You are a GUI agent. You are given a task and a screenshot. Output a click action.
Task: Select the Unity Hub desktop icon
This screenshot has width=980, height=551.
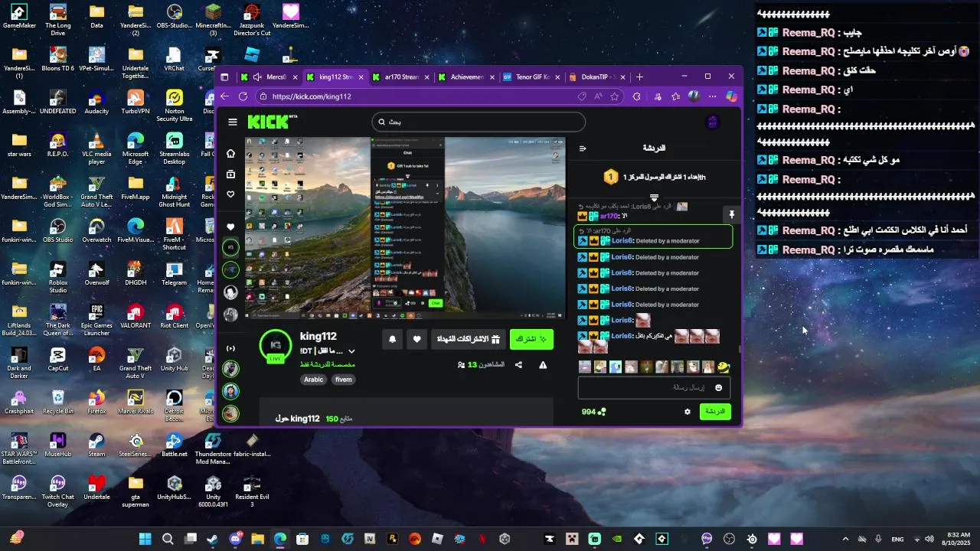[175, 358]
